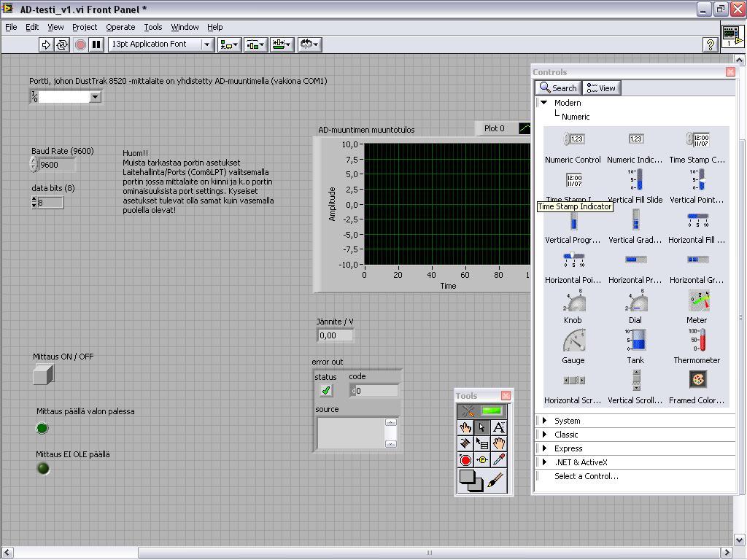Screen dimensions: 747x560
Task: Open the Portti VISA resource dropdown
Action: [96, 97]
